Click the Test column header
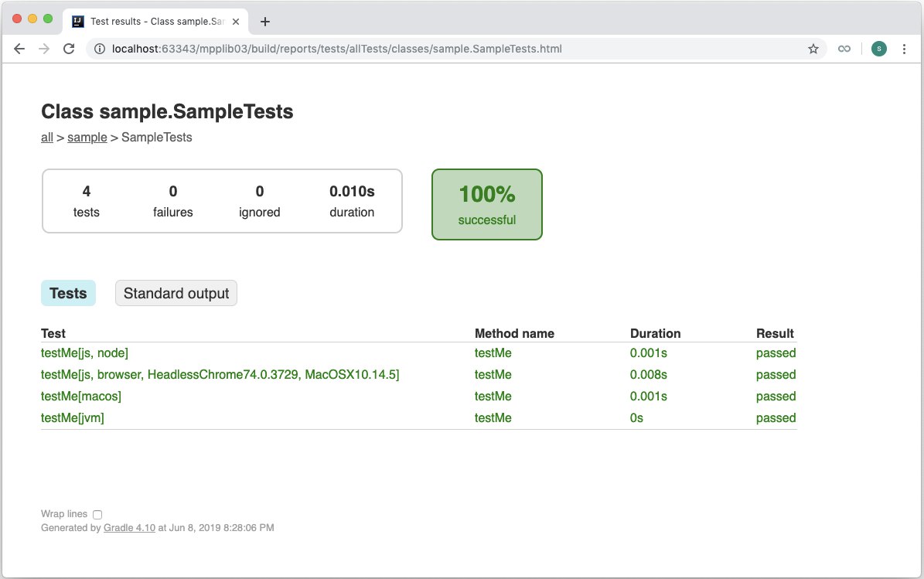 point(53,333)
